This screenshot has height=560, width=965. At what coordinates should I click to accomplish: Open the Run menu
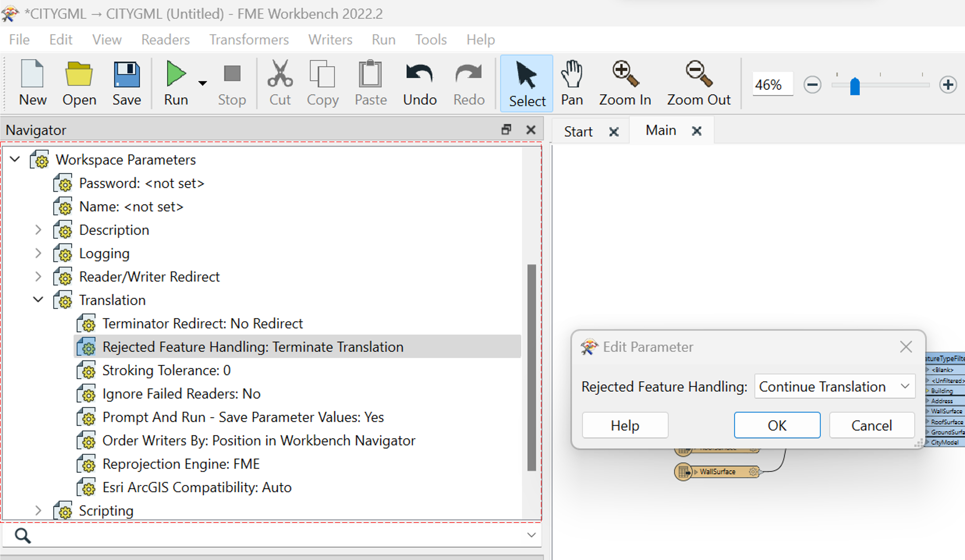383,39
